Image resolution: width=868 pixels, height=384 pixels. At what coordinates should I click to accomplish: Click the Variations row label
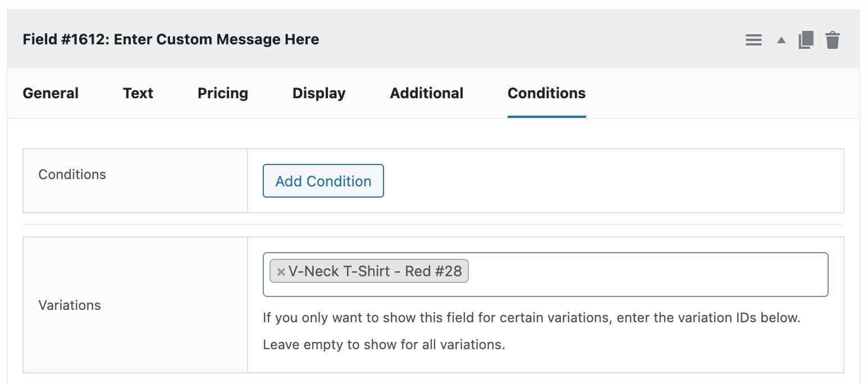(70, 305)
